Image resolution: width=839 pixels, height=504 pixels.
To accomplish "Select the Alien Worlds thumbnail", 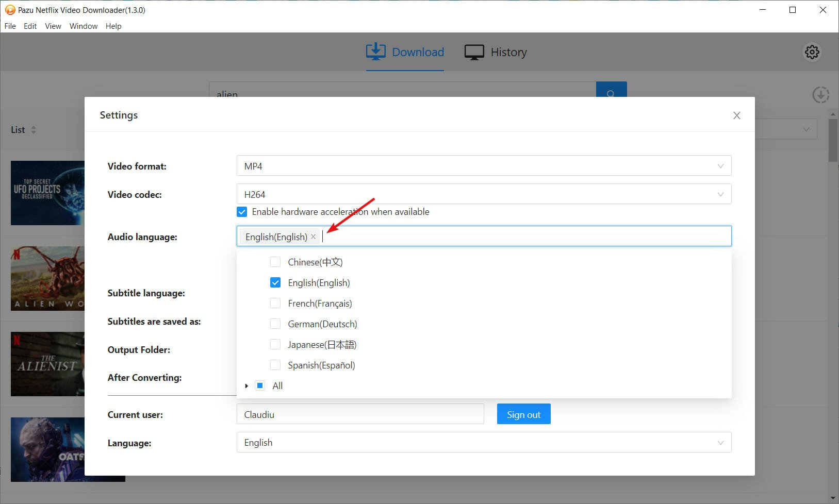I will point(47,278).
